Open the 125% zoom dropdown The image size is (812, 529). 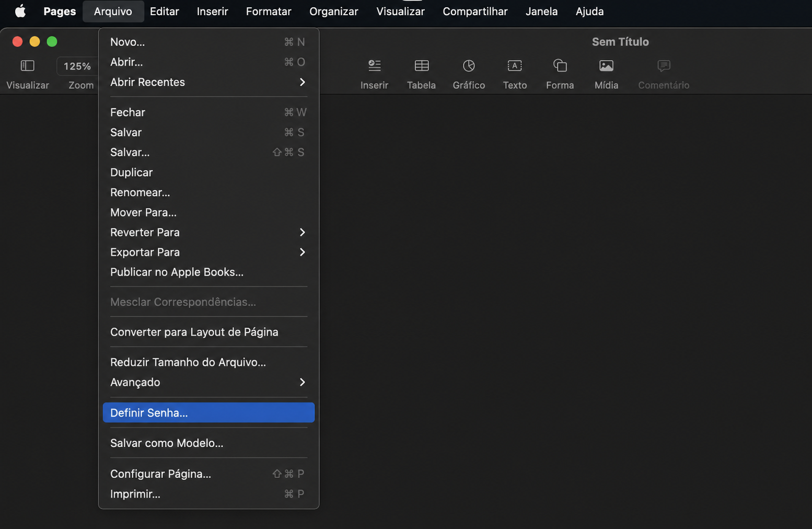(x=77, y=66)
